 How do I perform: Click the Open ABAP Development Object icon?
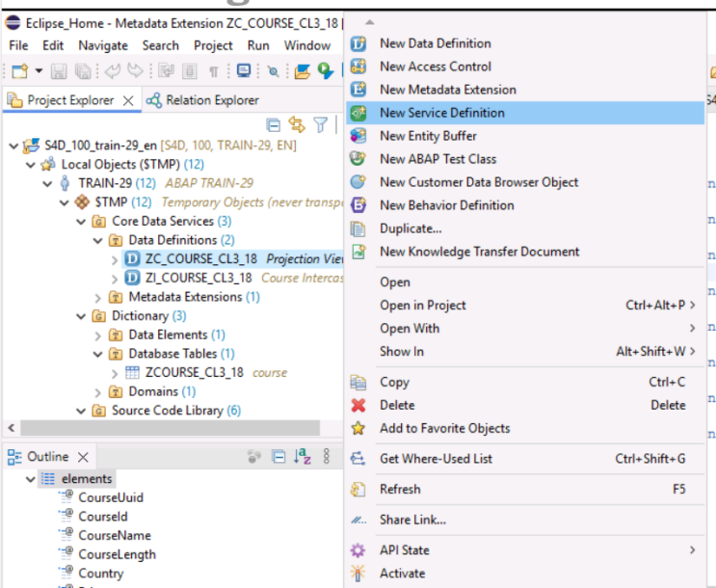click(x=302, y=71)
